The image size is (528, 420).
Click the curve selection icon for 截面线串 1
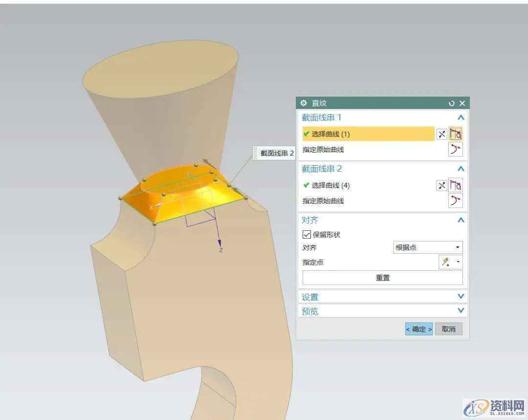(x=456, y=134)
